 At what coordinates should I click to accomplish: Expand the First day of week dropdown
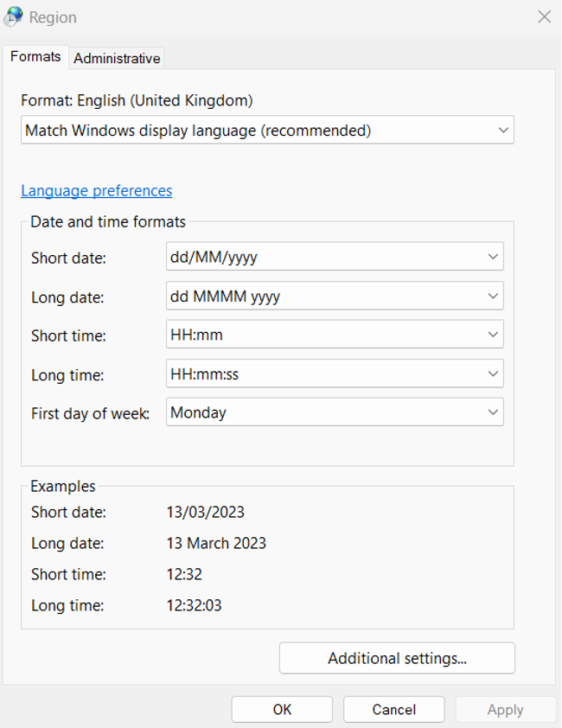(335, 412)
